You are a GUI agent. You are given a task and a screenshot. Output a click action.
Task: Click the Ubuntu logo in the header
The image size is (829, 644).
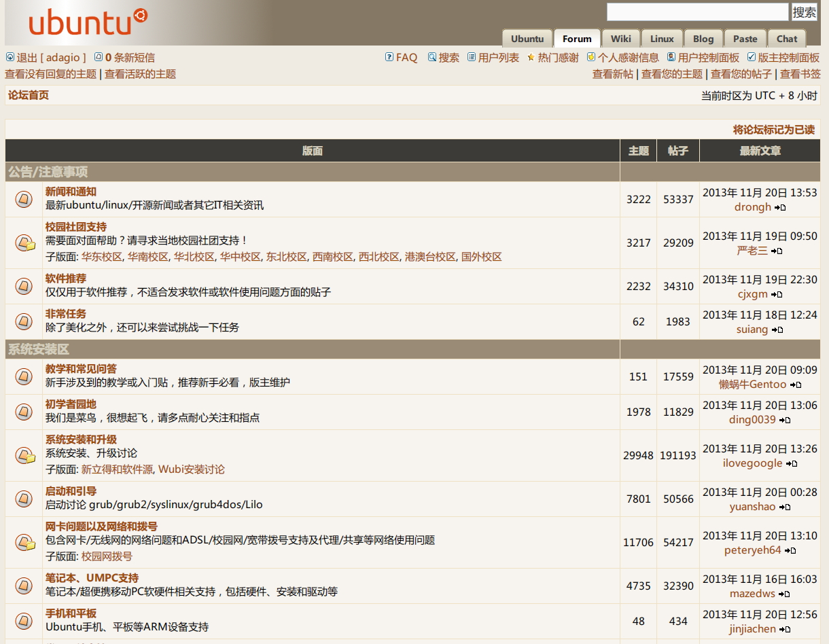pyautogui.click(x=88, y=22)
